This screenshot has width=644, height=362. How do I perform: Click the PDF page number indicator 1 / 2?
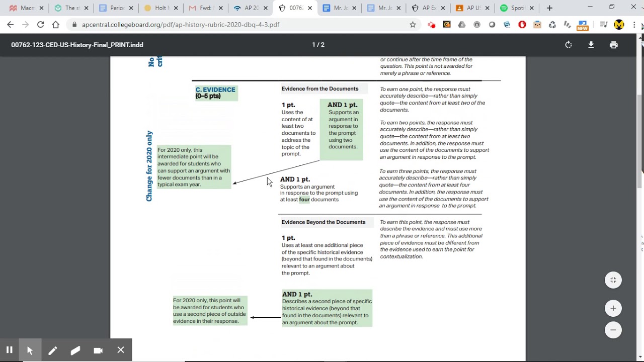318,45
